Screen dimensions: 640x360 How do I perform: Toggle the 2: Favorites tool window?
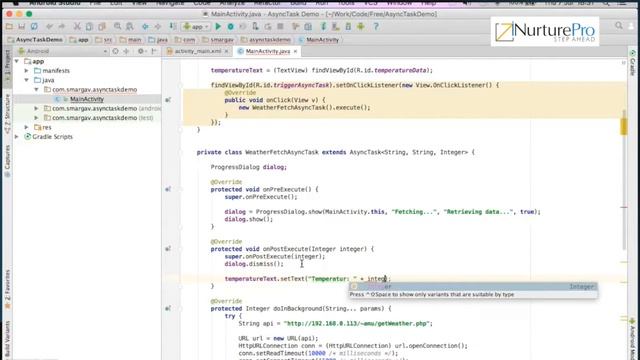coord(7,289)
